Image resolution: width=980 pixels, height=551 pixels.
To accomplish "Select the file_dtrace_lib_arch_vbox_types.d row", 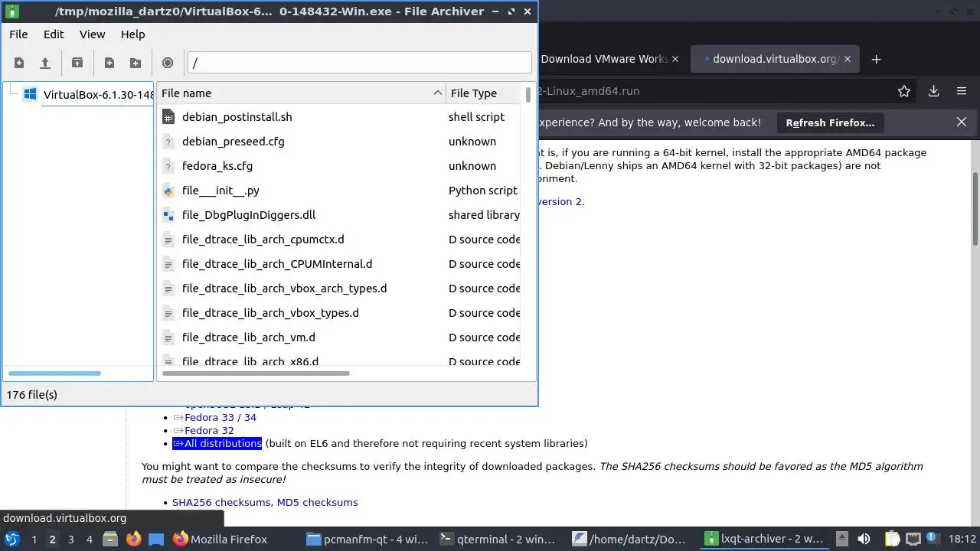I will click(x=340, y=313).
